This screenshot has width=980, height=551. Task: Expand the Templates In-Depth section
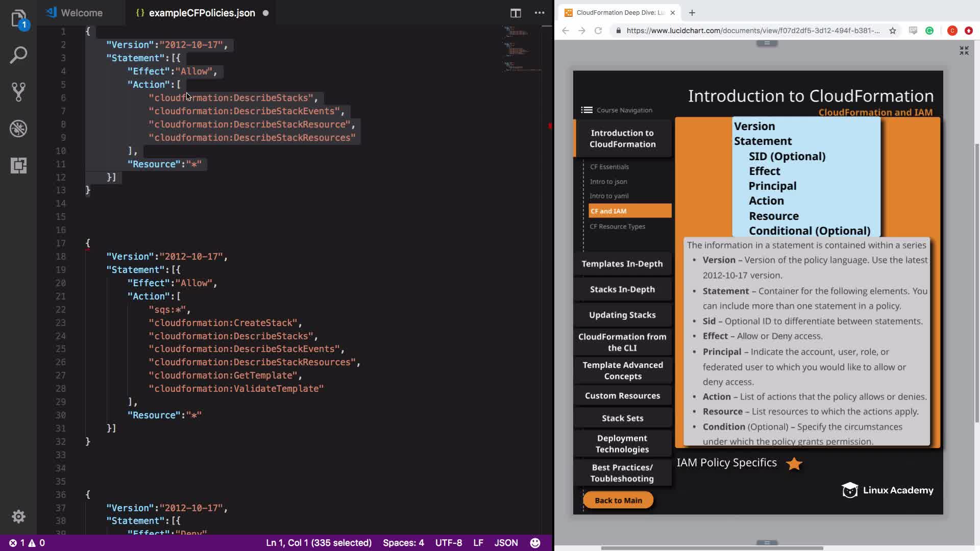[622, 264]
